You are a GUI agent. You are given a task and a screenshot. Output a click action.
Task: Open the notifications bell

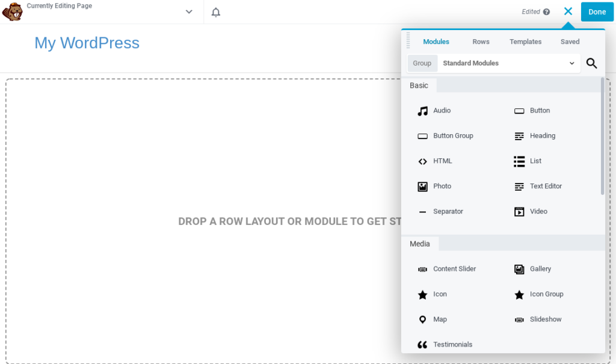coord(216,12)
